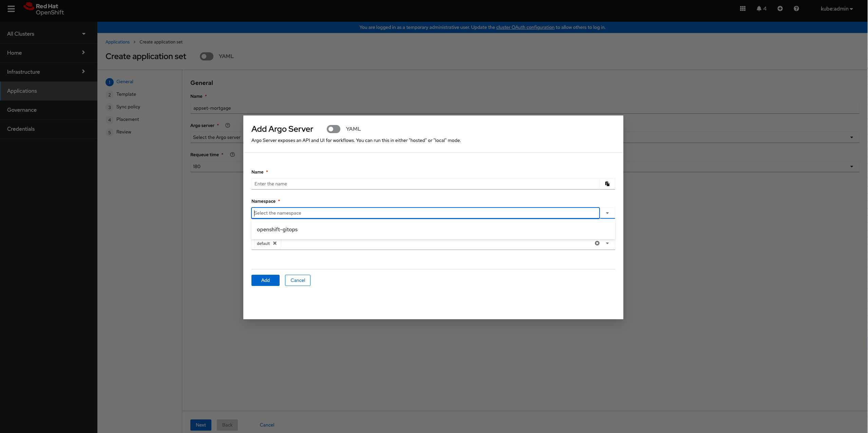
Task: Open Governance in the sidebar
Action: 22,110
